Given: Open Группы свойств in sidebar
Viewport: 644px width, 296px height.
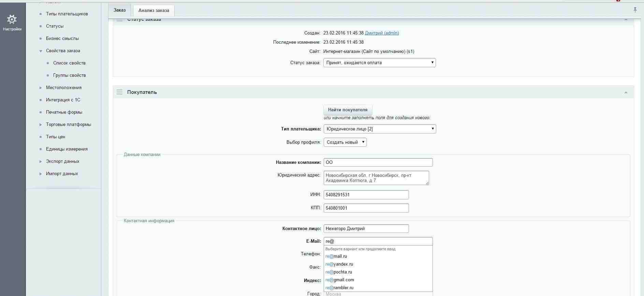Looking at the screenshot, I should pos(70,75).
